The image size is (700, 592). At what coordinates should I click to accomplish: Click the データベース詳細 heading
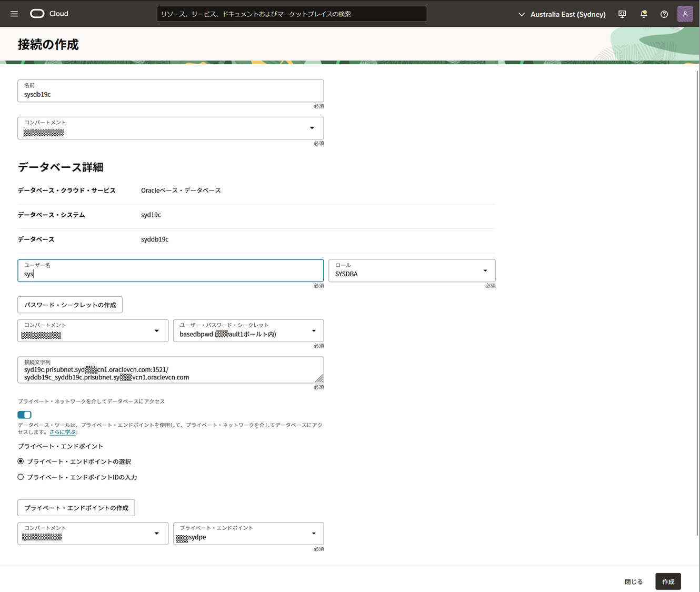click(61, 167)
